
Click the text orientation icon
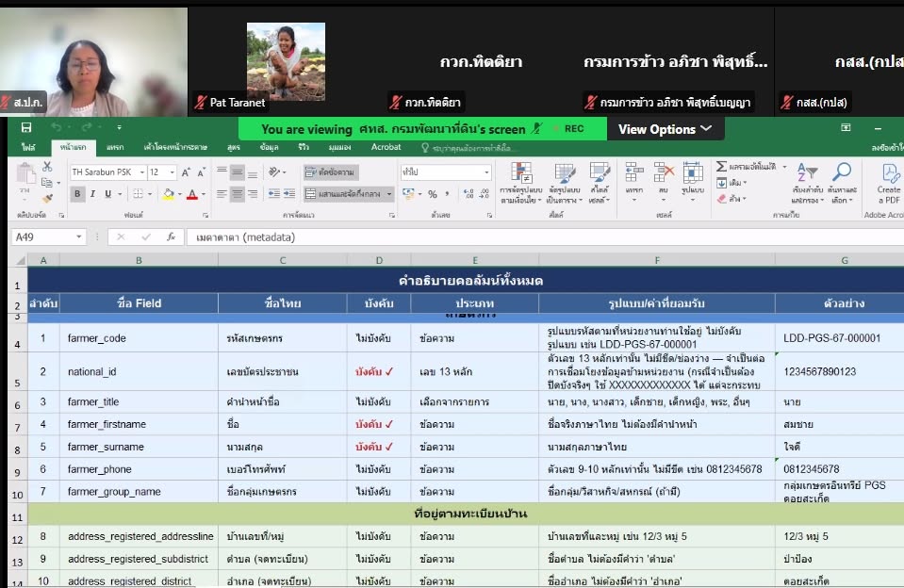coord(275,171)
